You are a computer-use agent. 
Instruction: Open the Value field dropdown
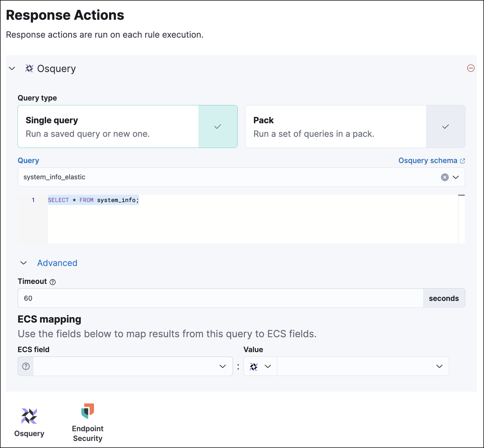pyautogui.click(x=440, y=366)
